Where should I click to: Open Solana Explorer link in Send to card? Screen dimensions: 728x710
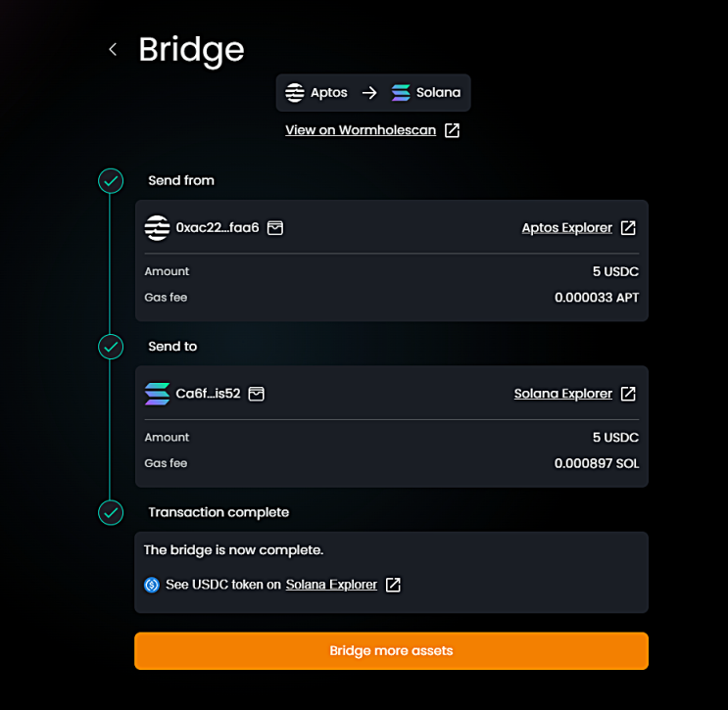[562, 394]
